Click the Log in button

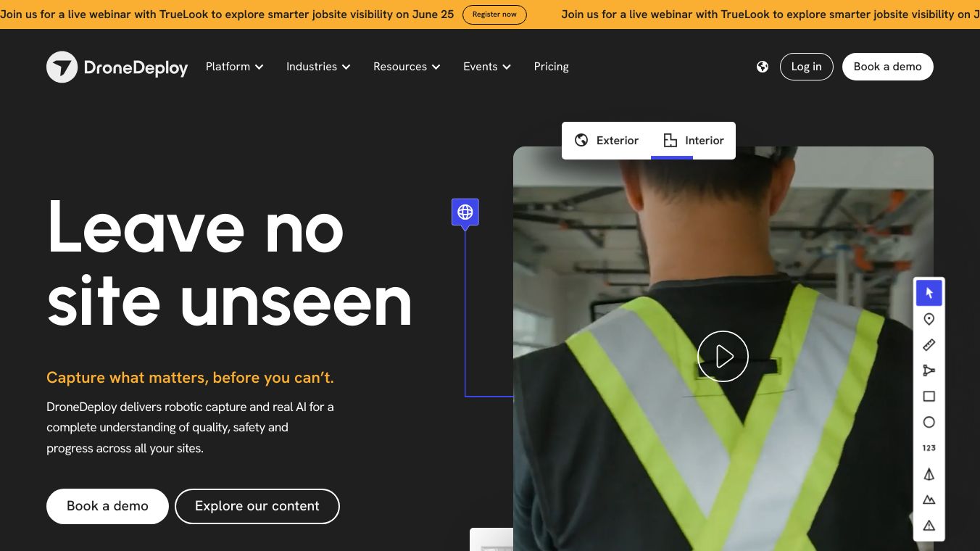[x=807, y=67]
